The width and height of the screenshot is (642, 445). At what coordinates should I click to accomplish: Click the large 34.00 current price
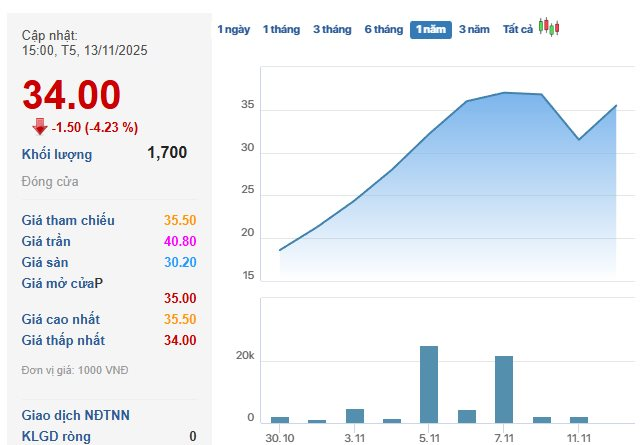tap(71, 95)
